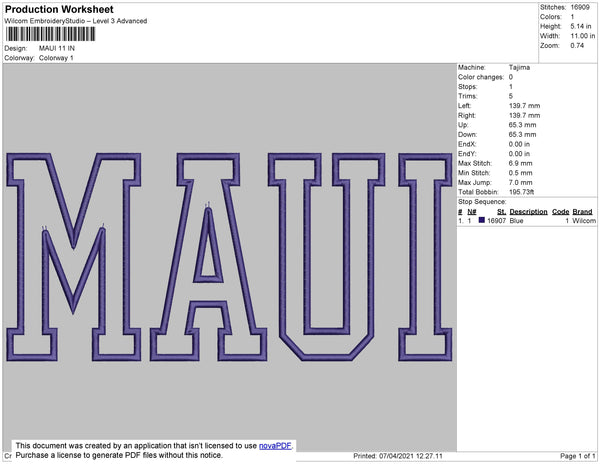The height and width of the screenshot is (464, 600).
Task: Click the Up value '65.3 mm'
Action: coord(522,125)
